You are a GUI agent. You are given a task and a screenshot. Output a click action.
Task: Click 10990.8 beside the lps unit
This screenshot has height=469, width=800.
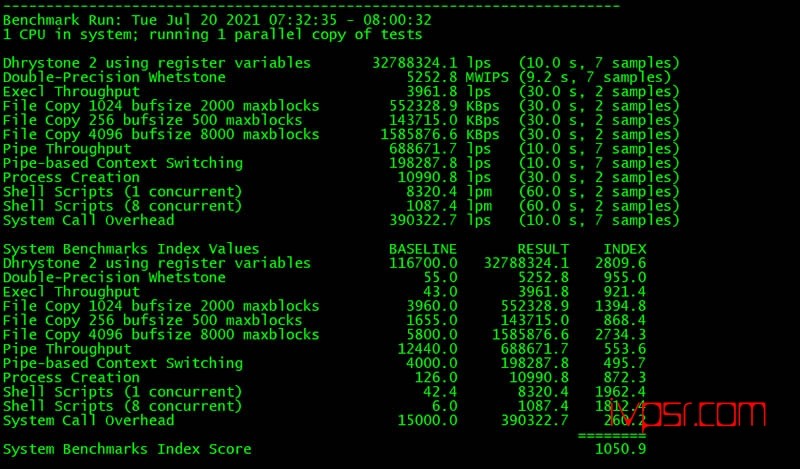tap(428, 178)
